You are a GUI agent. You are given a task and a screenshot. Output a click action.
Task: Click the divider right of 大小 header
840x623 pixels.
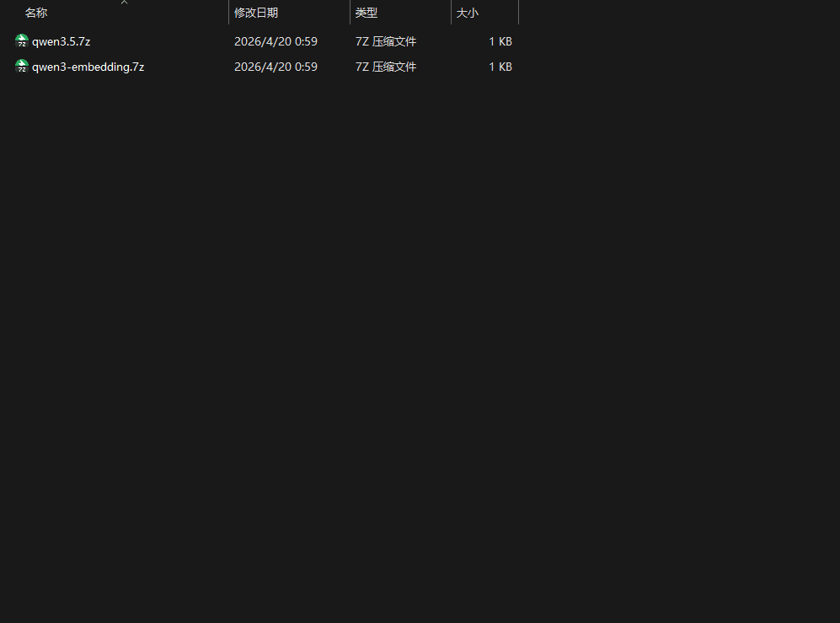pos(518,13)
